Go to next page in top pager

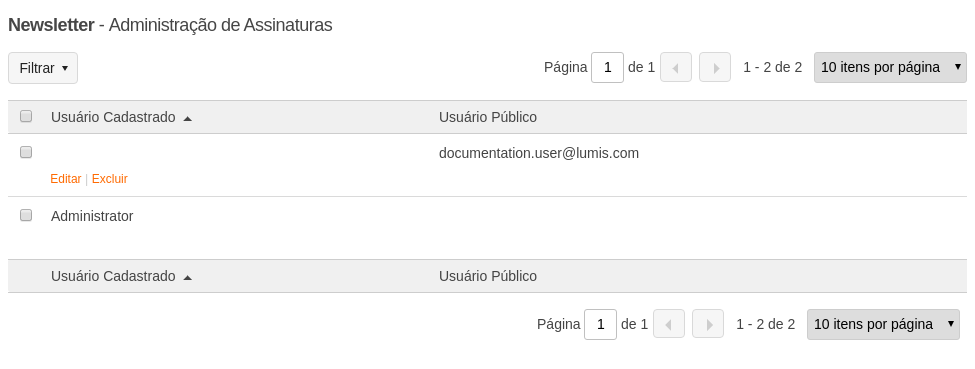tap(714, 67)
